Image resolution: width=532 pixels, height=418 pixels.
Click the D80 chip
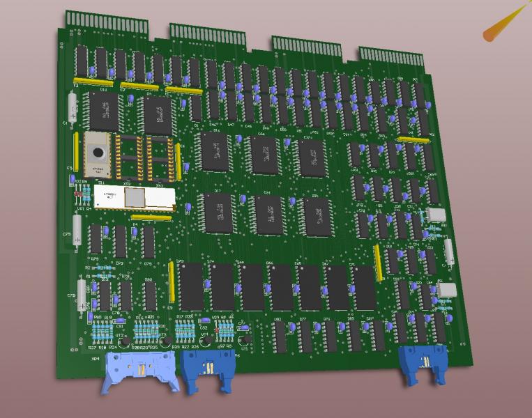(x=150, y=295)
